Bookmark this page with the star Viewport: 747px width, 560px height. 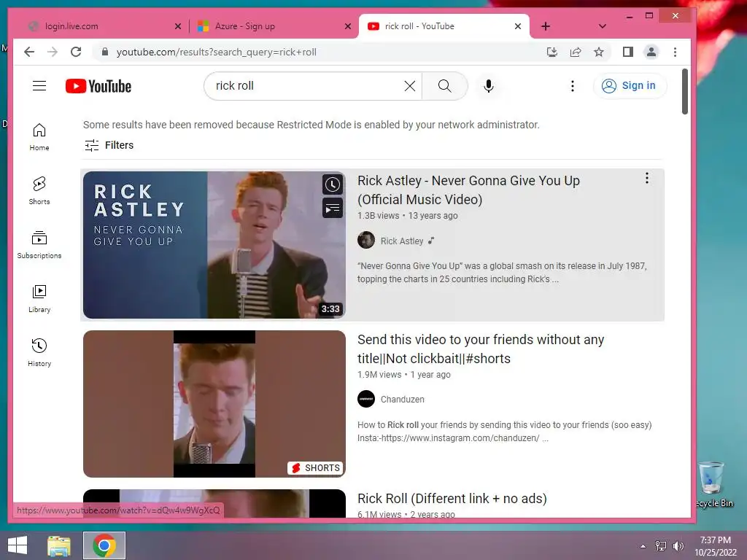click(599, 52)
